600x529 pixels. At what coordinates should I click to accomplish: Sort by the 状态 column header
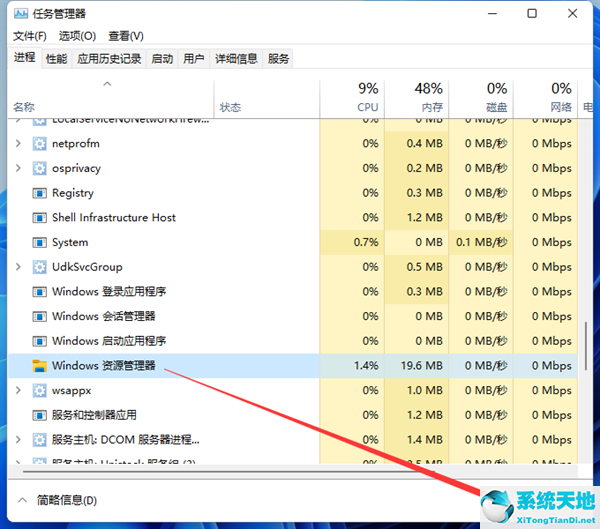[x=267, y=99]
